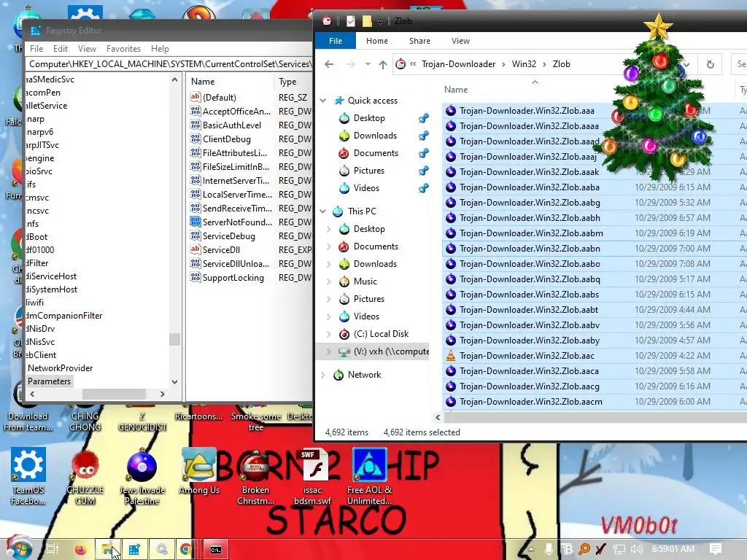
Task: Select Network in the navigation pane
Action: (364, 375)
